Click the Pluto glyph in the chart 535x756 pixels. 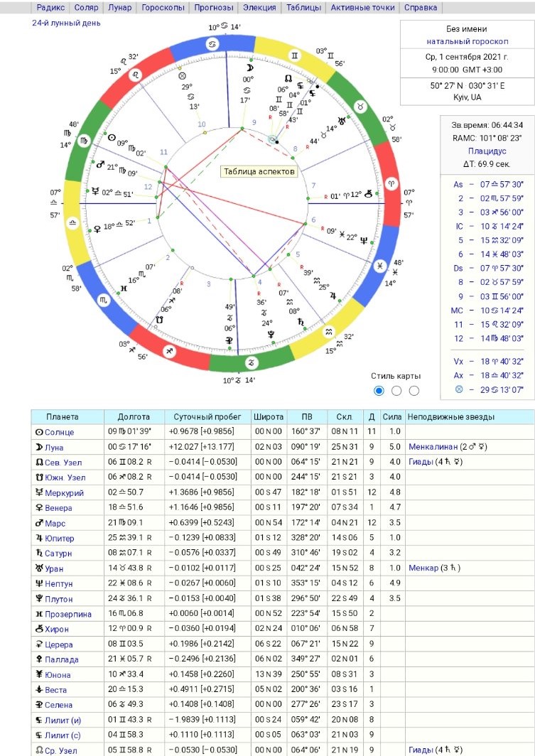tap(271, 333)
